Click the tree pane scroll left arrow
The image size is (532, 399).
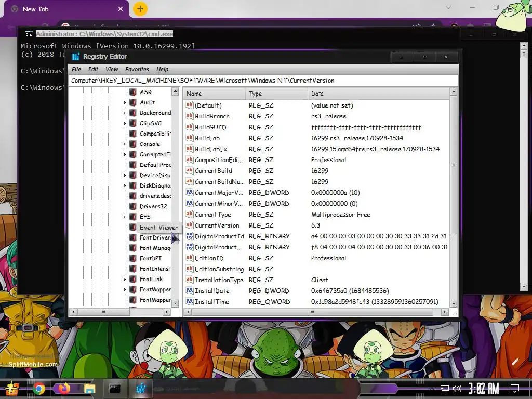click(x=73, y=312)
